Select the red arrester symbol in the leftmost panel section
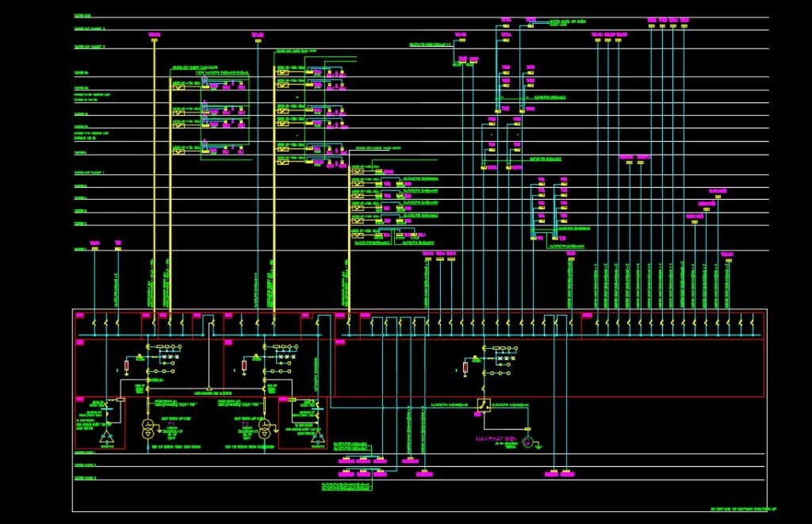This screenshot has height=524, width=812. 126,365
